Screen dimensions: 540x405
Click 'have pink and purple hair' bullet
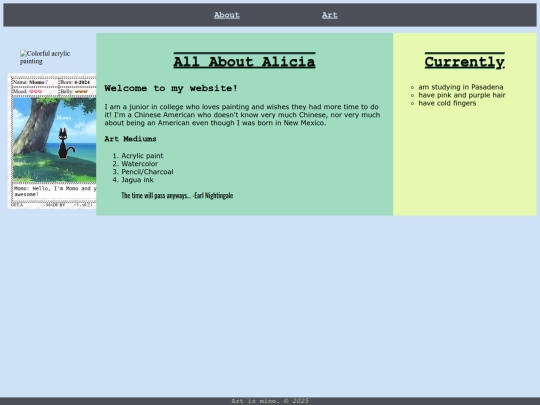pos(461,95)
